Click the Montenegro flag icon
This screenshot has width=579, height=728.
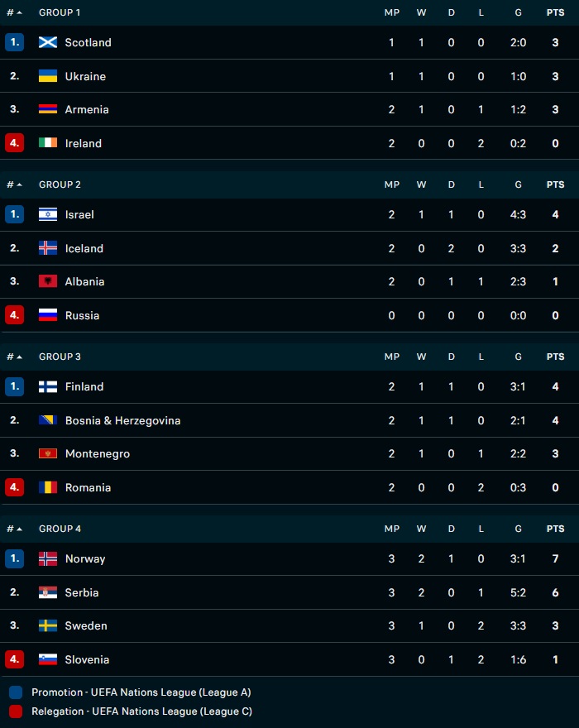tap(48, 453)
